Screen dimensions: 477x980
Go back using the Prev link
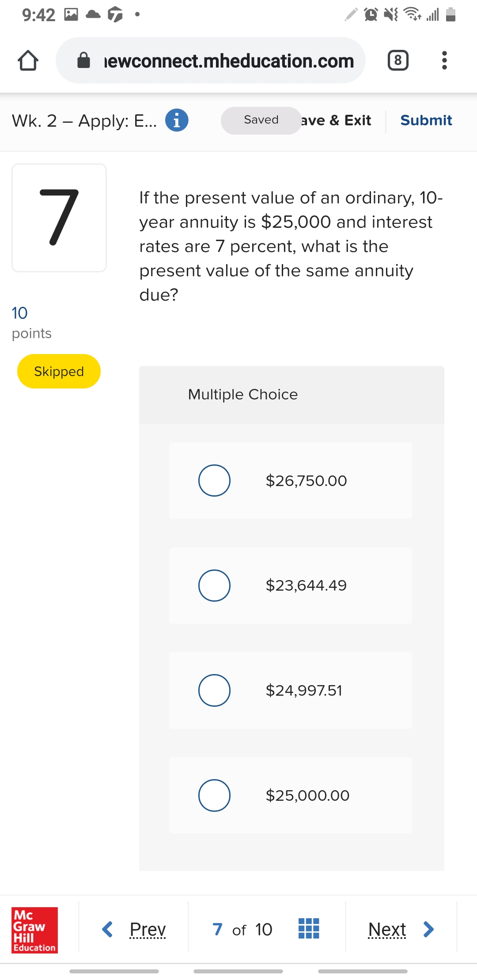tap(148, 929)
